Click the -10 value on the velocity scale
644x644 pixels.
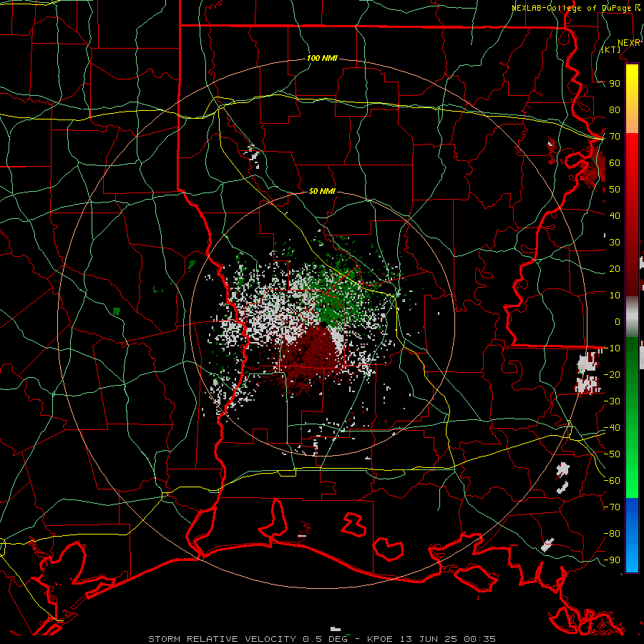(612, 348)
